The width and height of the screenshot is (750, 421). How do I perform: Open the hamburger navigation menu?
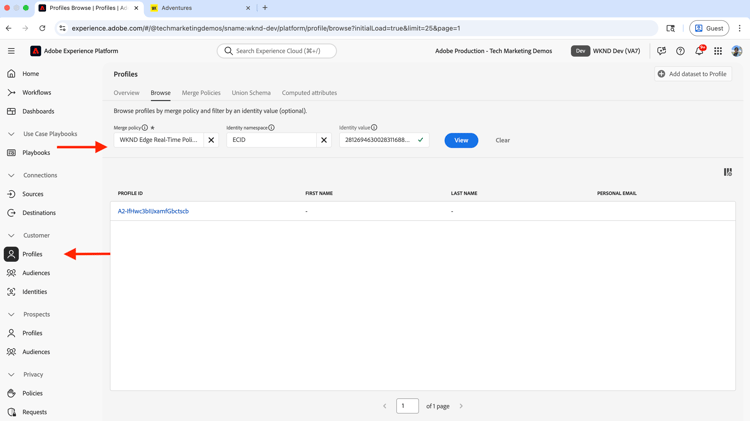pos(11,51)
